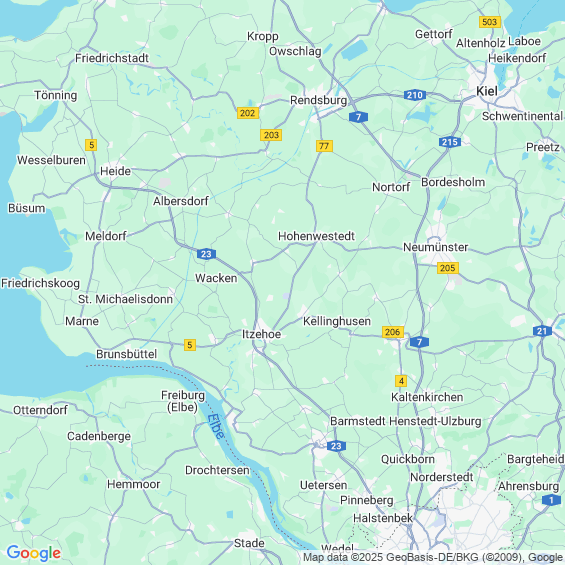Click the Itzehoe town label
The height and width of the screenshot is (565, 565).
pyautogui.click(x=261, y=334)
